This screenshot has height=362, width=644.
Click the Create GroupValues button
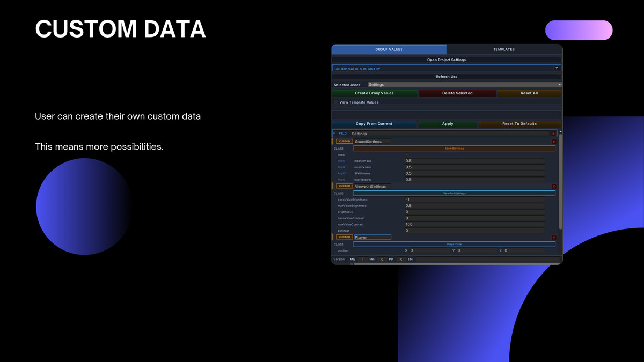pos(374,93)
